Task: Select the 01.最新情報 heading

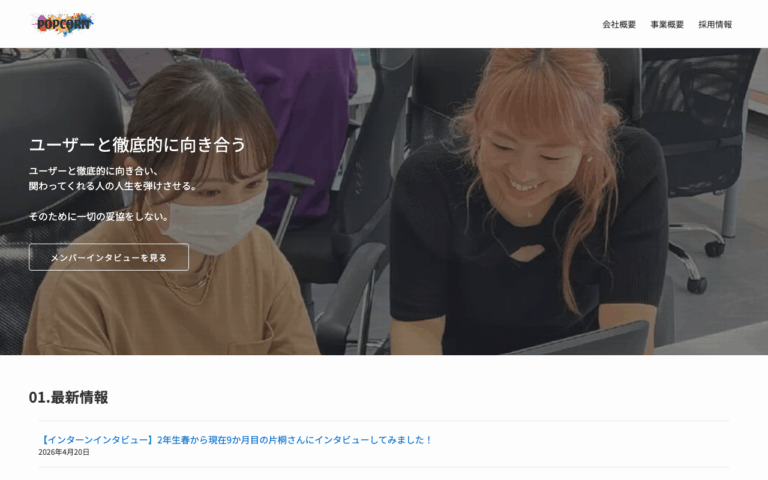Action: [x=69, y=397]
